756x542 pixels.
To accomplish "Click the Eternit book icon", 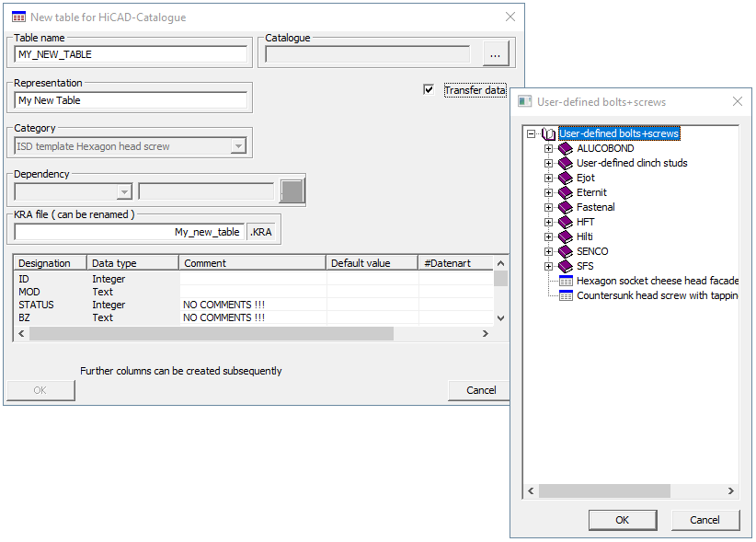I will (565, 193).
